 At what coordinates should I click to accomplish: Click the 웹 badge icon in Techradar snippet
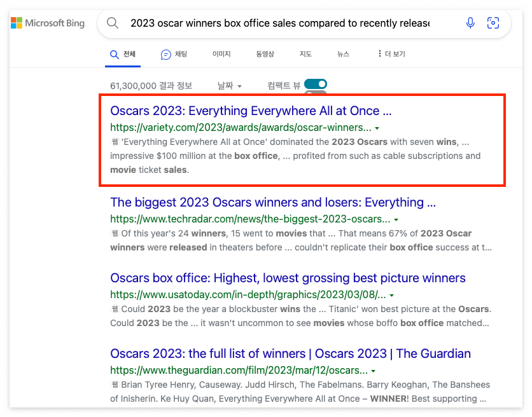point(115,233)
